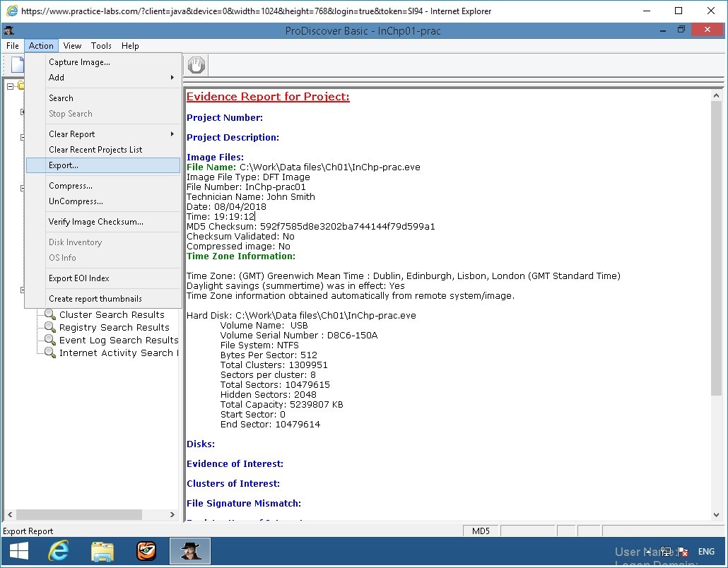Select ProDiscover taskbar button
The height and width of the screenshot is (568, 728).
(x=190, y=551)
